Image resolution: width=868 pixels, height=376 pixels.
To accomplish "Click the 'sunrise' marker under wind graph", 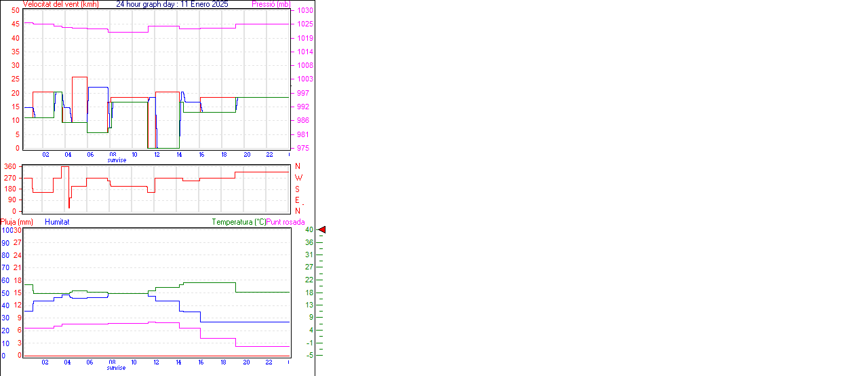I will point(116,160).
